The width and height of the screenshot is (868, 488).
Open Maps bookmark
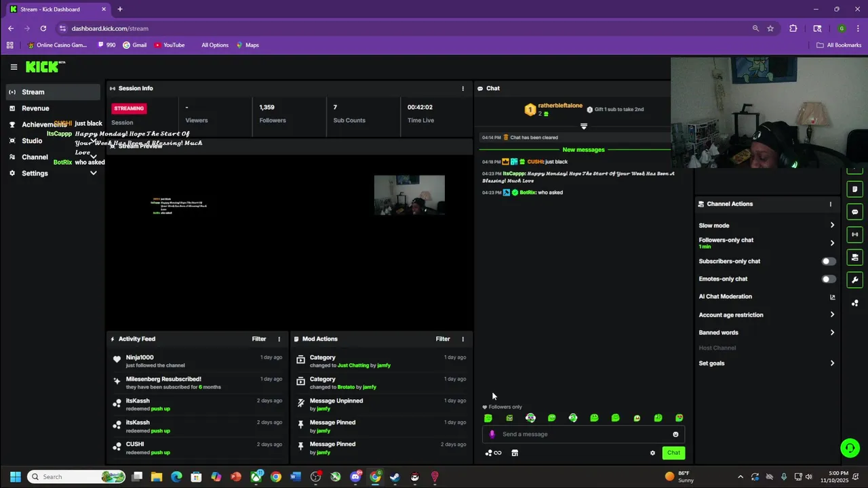248,45
